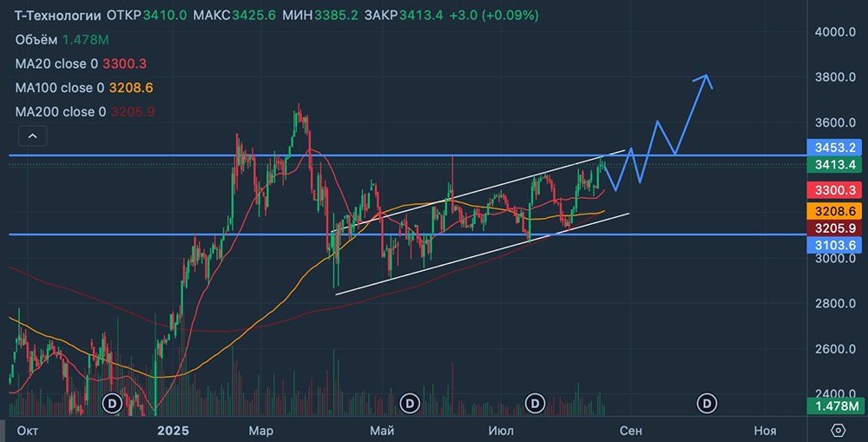Select the MA200 close indicator legend
The image size is (868, 442).
85,111
